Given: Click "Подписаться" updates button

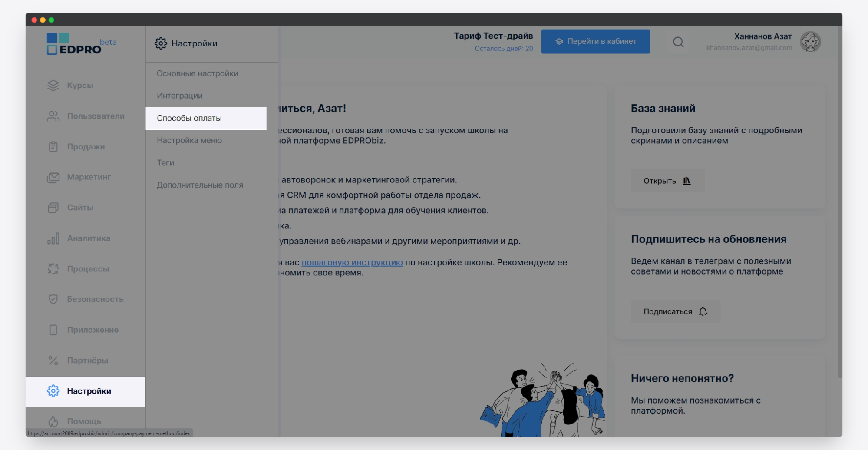Looking at the screenshot, I should (x=675, y=311).
